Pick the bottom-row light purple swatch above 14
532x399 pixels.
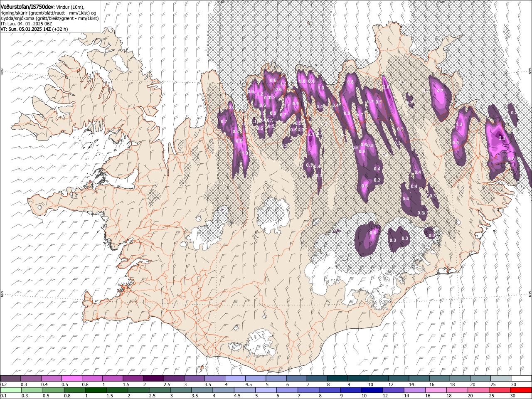[414, 390]
